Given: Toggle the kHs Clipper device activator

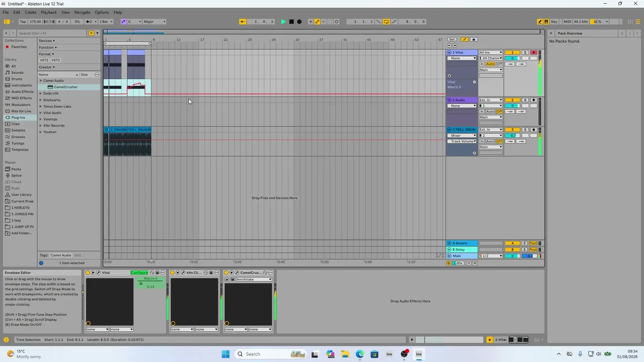Looking at the screenshot, I should pos(172,273).
